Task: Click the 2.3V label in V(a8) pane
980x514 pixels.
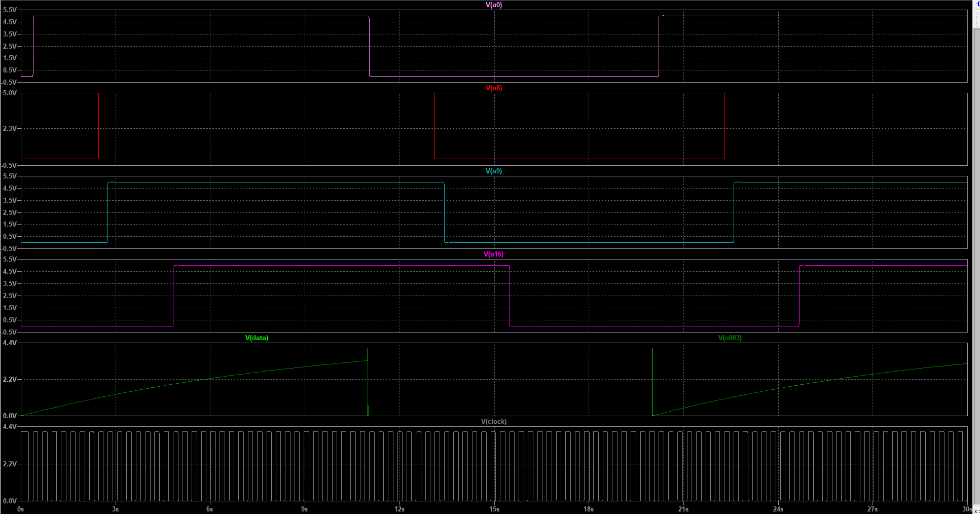Action: pos(10,128)
